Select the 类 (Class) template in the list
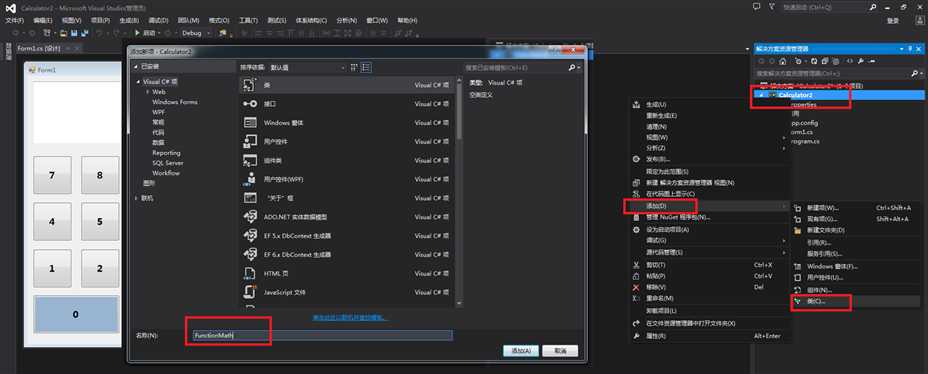The image size is (928, 374). tap(347, 85)
